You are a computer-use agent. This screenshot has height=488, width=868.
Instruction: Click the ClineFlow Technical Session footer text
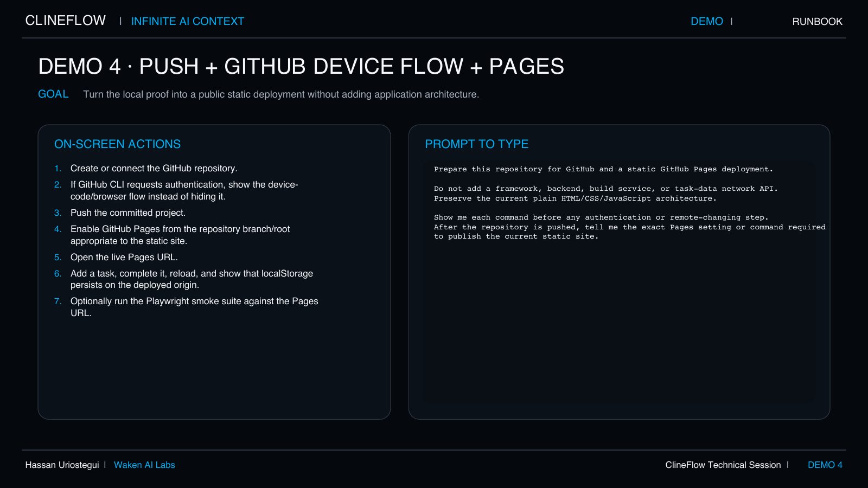pos(723,465)
